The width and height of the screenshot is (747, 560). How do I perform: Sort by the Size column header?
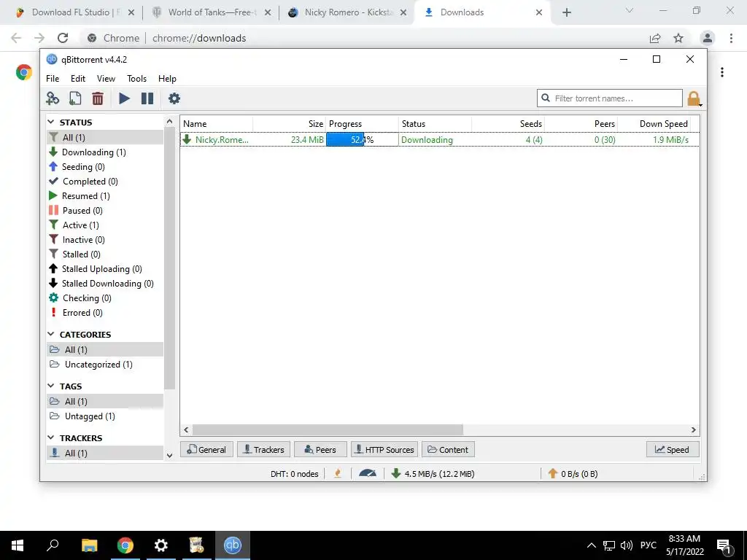[x=289, y=124]
